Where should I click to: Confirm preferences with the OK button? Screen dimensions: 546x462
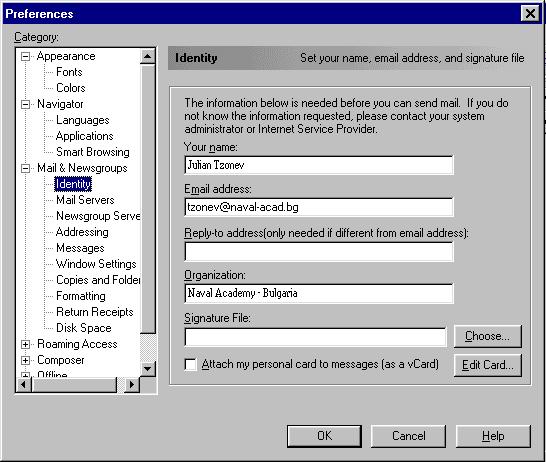(324, 436)
